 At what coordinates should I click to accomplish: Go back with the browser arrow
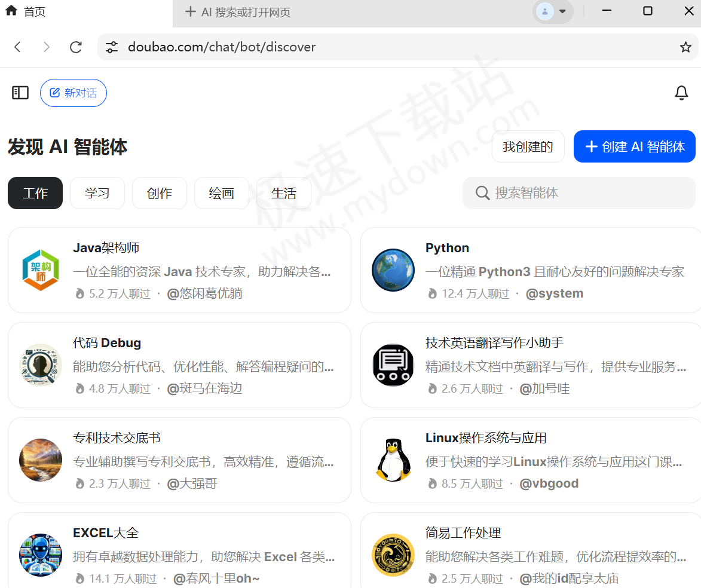(x=18, y=47)
